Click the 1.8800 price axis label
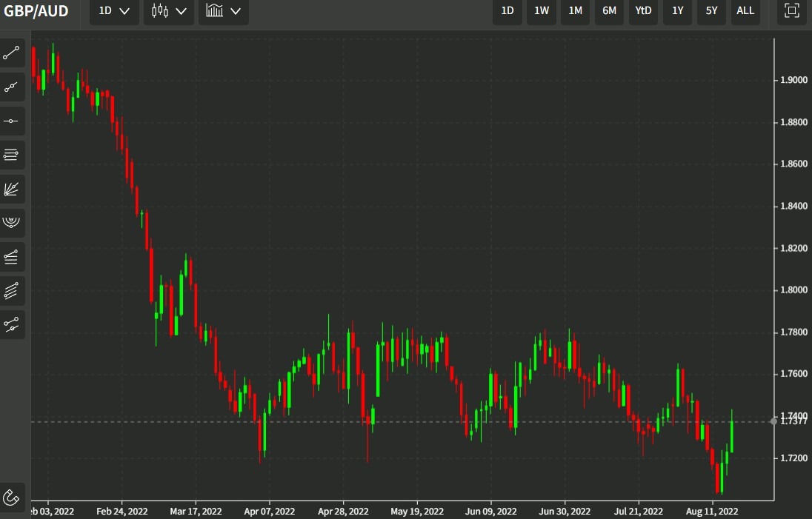812x519 pixels. click(x=794, y=122)
